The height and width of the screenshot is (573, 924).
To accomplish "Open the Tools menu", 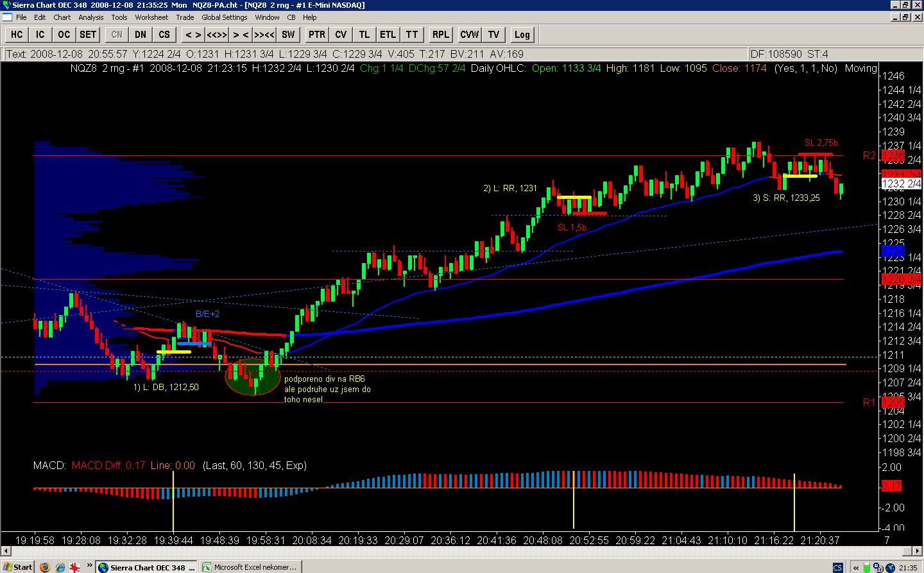I will tap(119, 17).
